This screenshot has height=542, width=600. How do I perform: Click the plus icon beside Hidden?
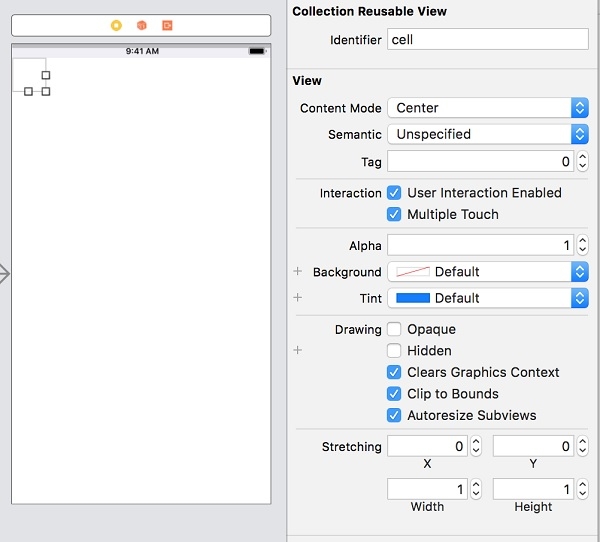tap(297, 351)
